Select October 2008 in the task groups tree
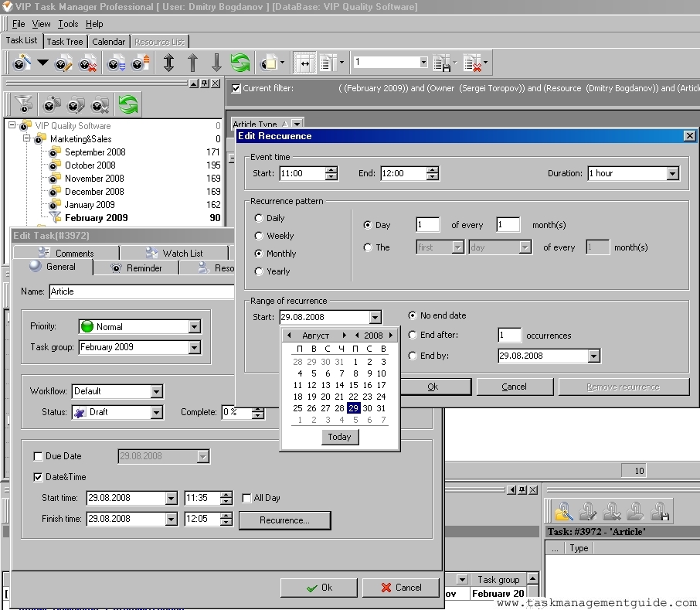This screenshot has height=610, width=700. point(90,165)
